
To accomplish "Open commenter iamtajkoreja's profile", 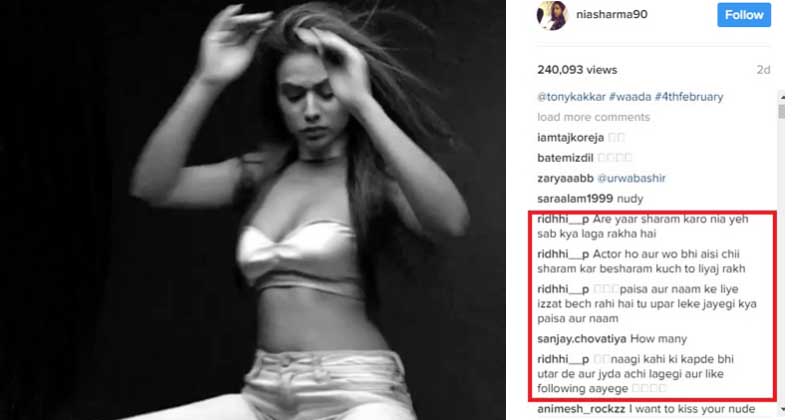I will (x=570, y=137).
